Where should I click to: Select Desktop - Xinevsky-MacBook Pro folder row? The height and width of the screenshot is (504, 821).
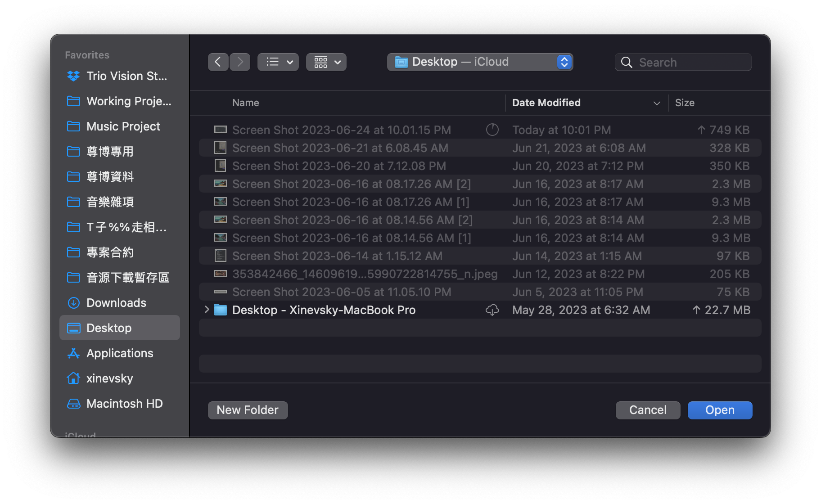click(x=480, y=310)
